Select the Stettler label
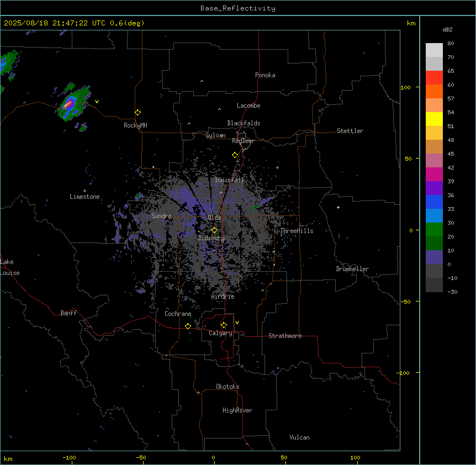 pos(350,131)
